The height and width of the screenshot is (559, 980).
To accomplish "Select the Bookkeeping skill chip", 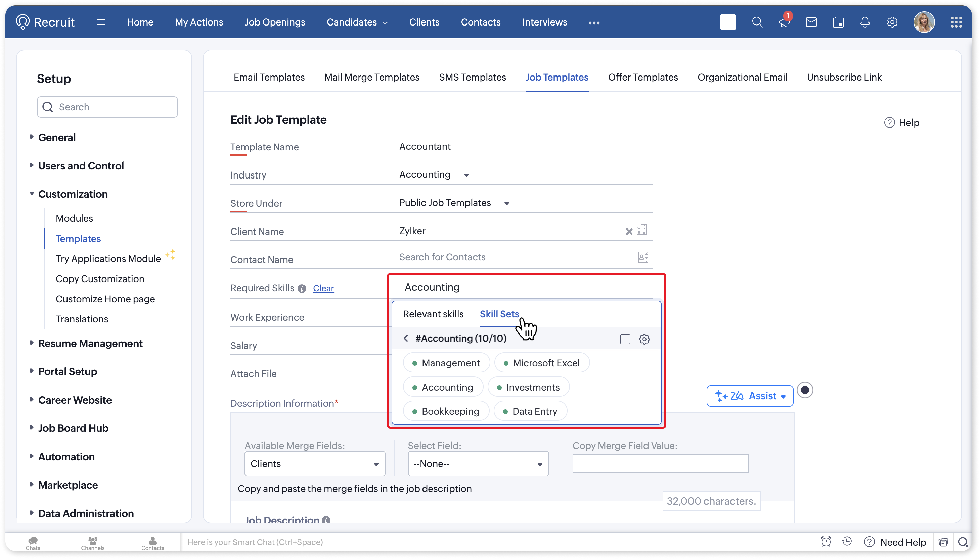I will coord(446,411).
